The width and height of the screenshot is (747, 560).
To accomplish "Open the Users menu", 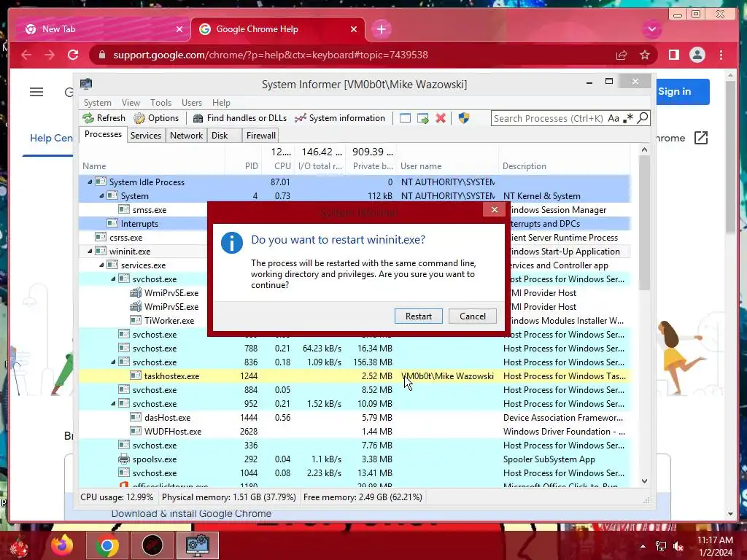I will [x=192, y=102].
